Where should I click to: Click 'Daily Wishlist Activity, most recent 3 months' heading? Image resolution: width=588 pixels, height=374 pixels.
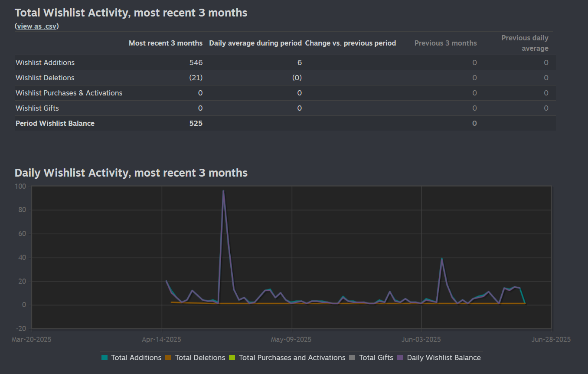131,173
